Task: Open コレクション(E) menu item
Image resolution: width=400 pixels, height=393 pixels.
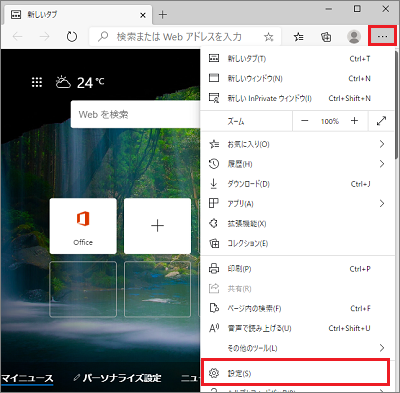Action: tap(297, 243)
